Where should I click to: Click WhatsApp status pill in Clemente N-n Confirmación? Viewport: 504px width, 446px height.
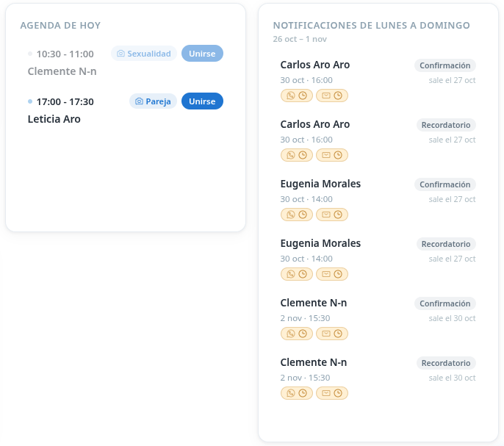[296, 334]
